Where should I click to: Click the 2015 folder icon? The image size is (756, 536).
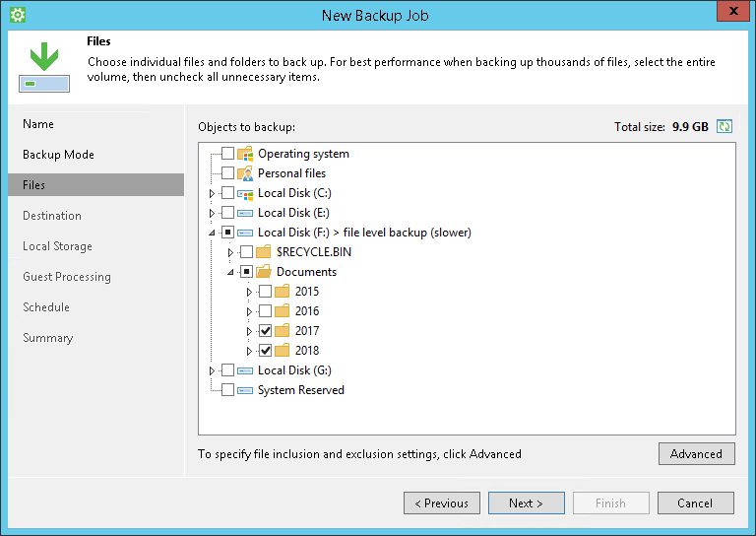tap(283, 292)
